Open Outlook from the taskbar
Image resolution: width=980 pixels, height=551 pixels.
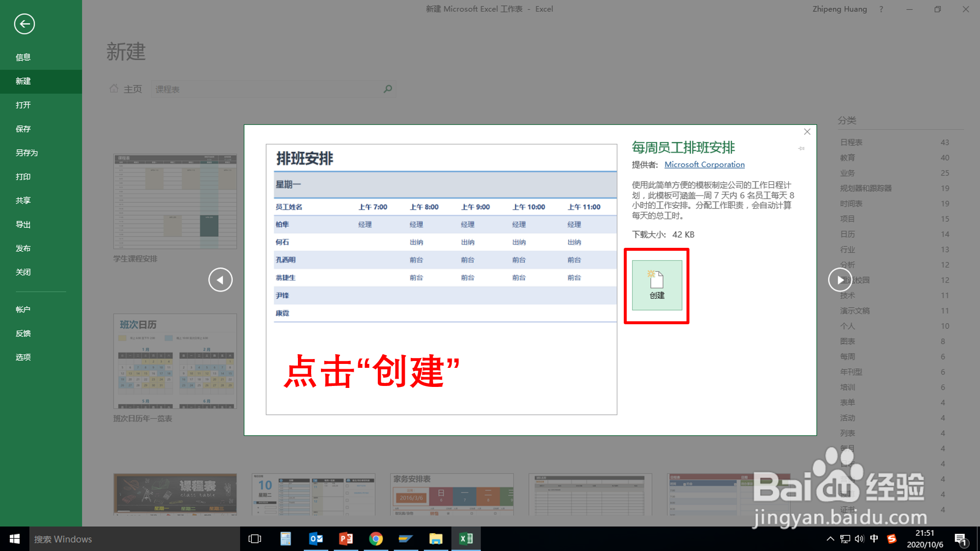(316, 539)
